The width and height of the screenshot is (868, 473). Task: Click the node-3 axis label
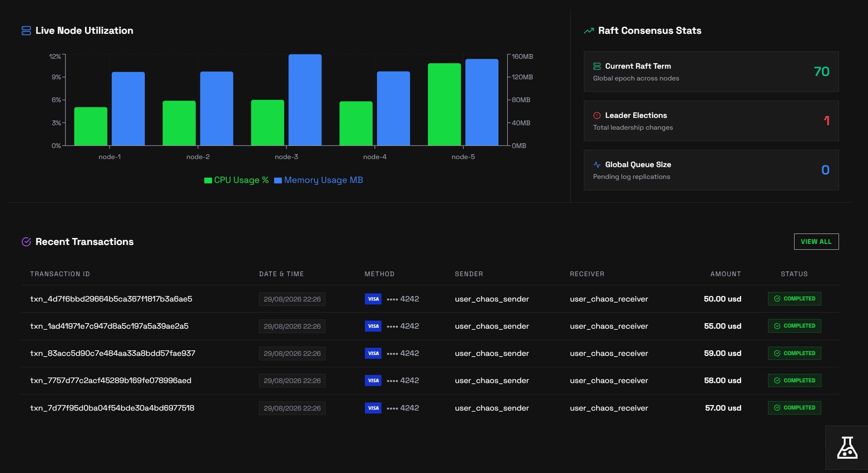[286, 157]
